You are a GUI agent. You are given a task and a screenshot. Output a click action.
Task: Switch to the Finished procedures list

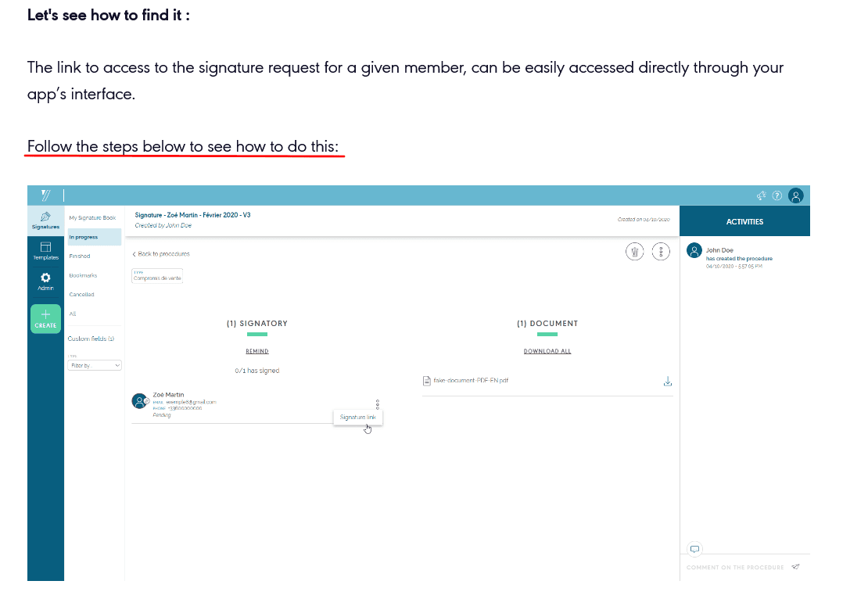[80, 256]
